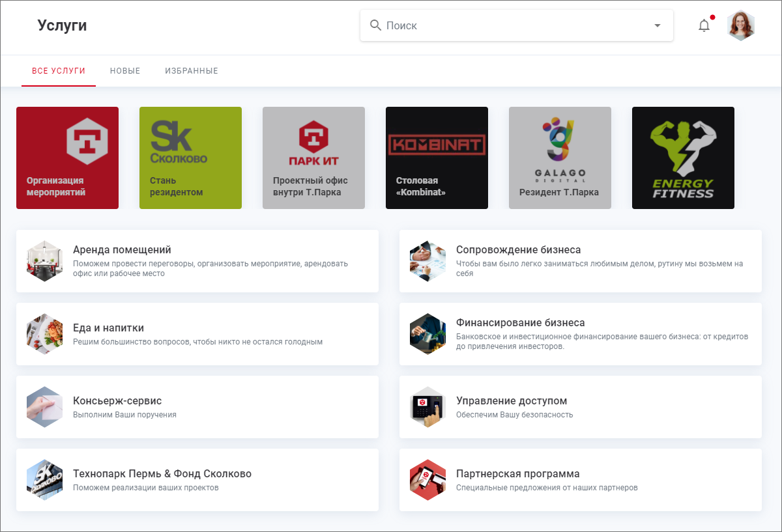Click the Еда и напитки hexagon icon
Viewport: 782px width, 532px height.
coord(45,334)
